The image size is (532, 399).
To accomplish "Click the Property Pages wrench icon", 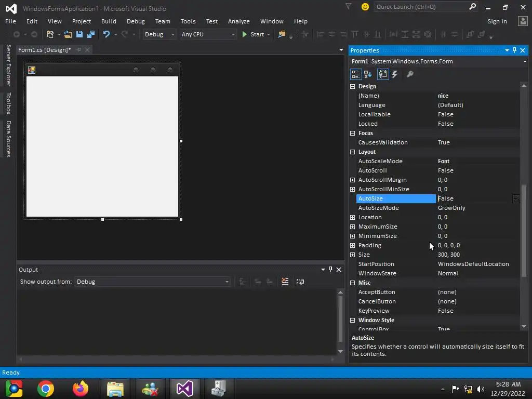I will [410, 74].
